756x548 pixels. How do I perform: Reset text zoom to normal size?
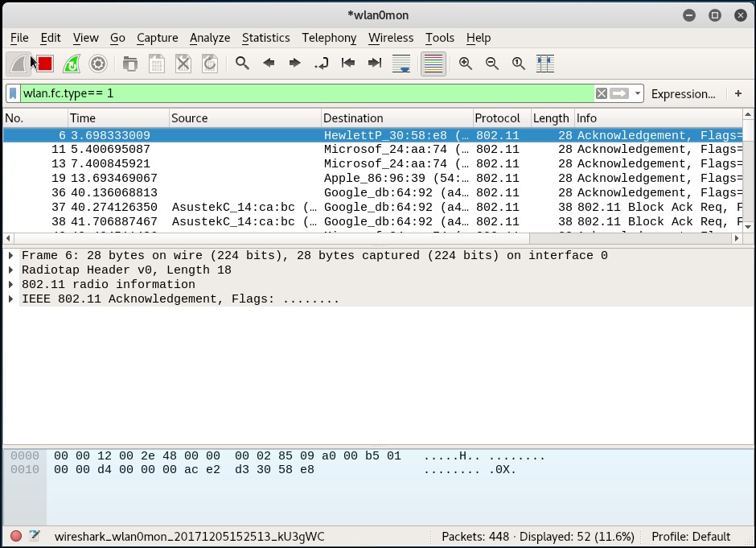(518, 64)
